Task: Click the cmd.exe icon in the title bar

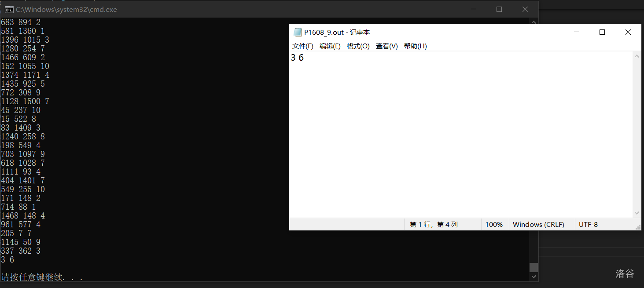Action: [8, 9]
